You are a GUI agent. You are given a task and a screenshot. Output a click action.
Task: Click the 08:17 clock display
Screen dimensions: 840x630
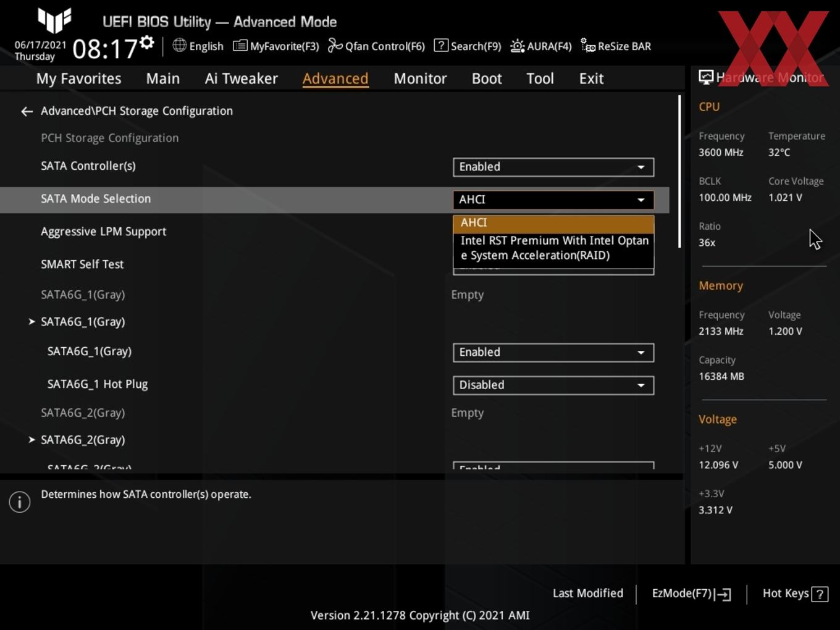(x=104, y=49)
